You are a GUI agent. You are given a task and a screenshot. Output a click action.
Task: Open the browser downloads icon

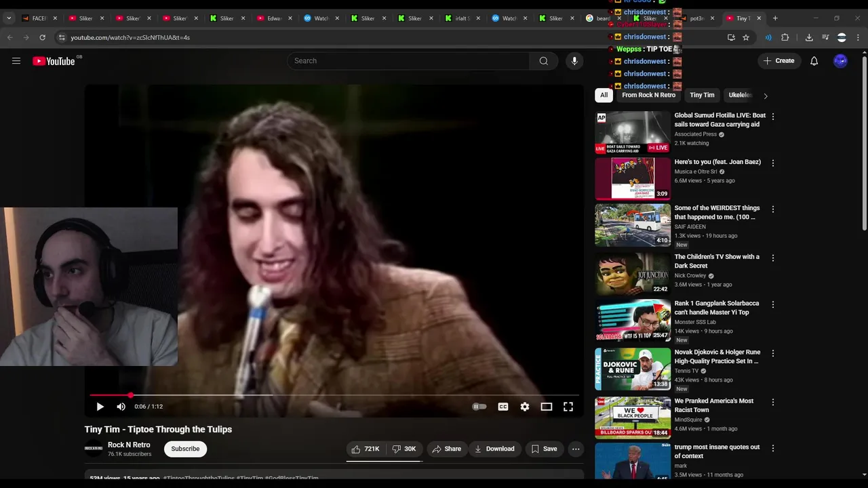coord(809,38)
